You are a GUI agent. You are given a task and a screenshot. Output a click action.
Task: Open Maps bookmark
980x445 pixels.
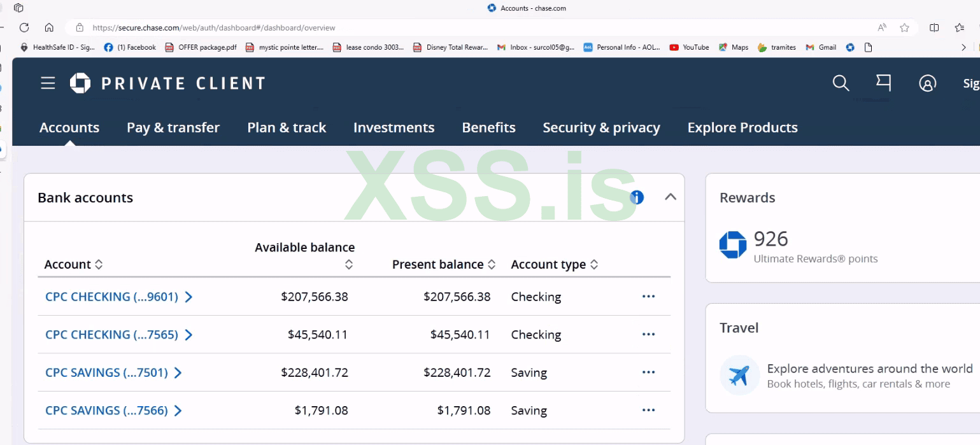734,47
